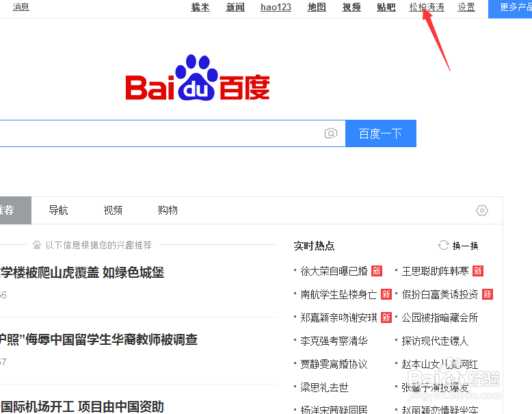Open hot topic 梁思礼去世

[324, 387]
